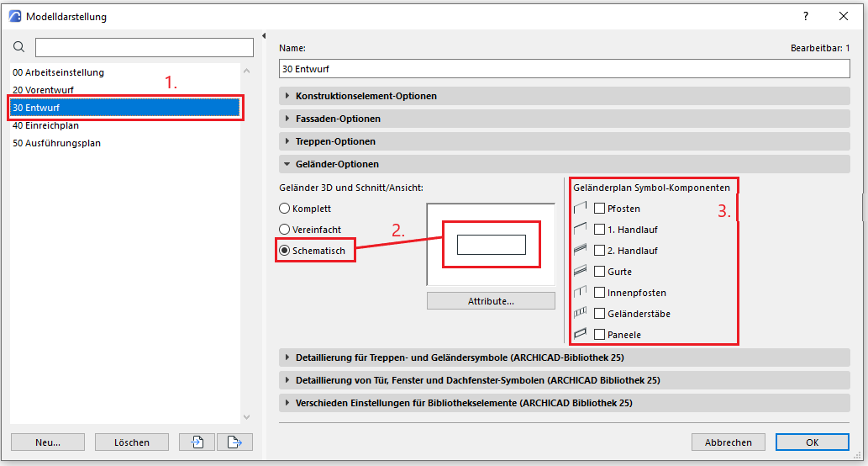This screenshot has width=868, height=466.
Task: Click the magnifier search icon
Action: pyautogui.click(x=19, y=47)
